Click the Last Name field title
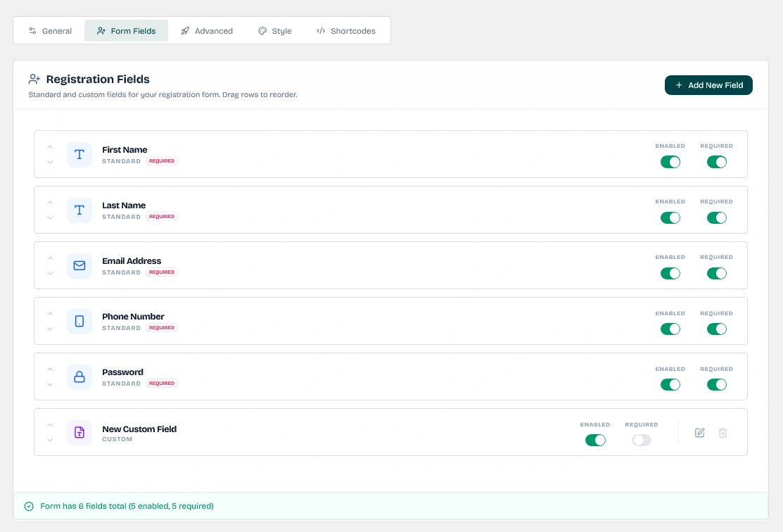 point(124,205)
